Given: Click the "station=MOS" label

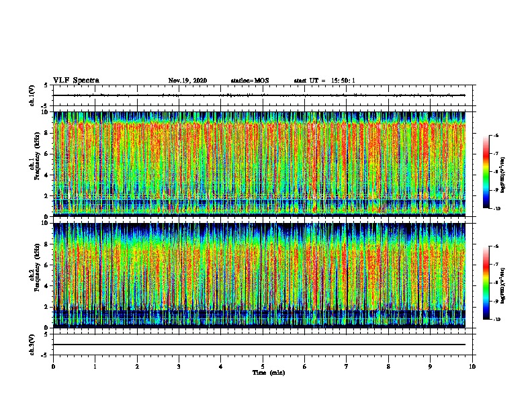Looking at the screenshot, I should tap(250, 81).
